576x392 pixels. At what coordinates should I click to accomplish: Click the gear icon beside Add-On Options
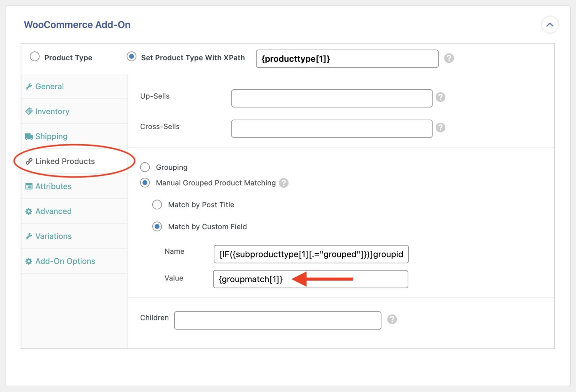[29, 261]
